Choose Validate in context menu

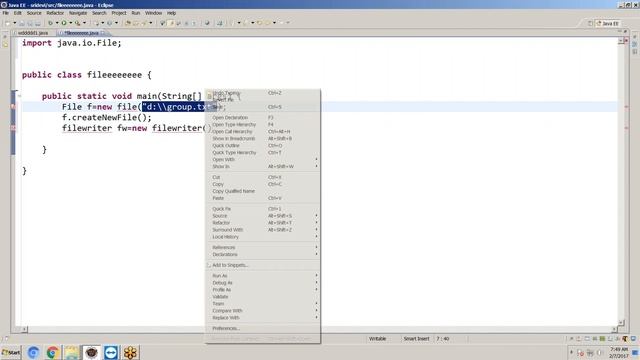[x=263, y=296]
